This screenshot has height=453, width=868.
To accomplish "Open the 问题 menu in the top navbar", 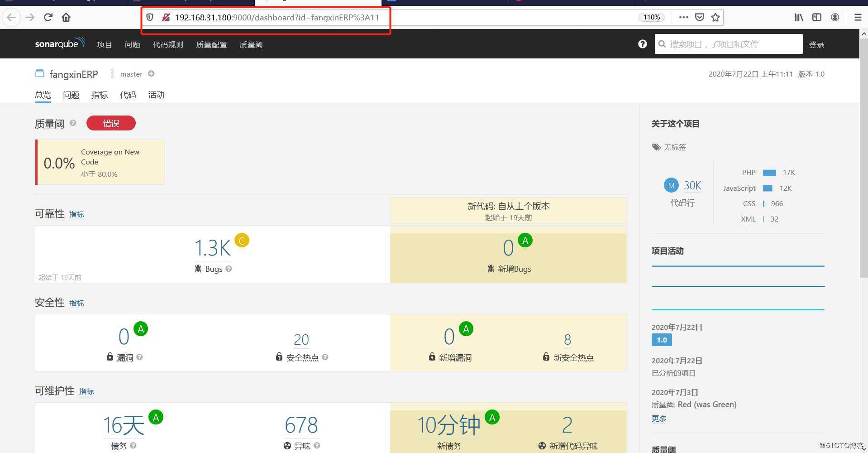I will click(x=133, y=44).
